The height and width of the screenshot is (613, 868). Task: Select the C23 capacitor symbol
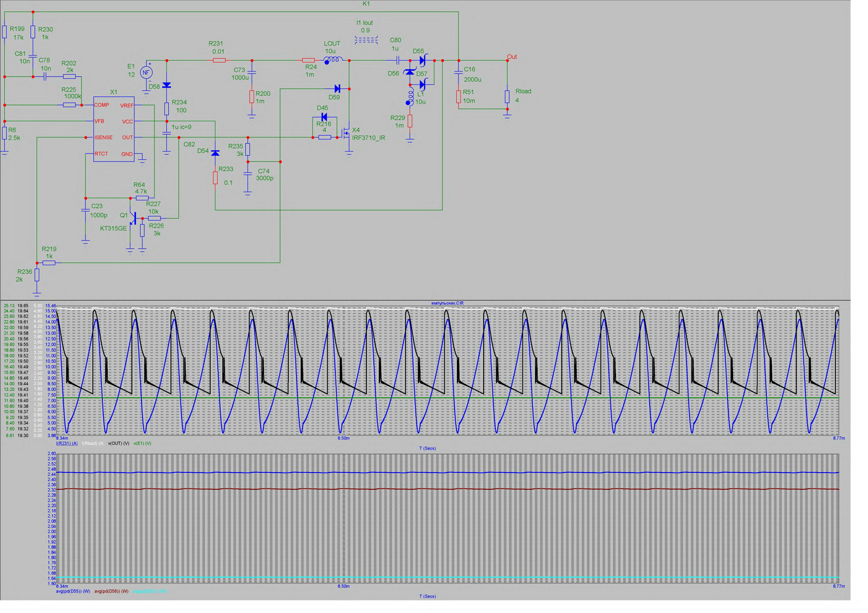[x=85, y=210]
